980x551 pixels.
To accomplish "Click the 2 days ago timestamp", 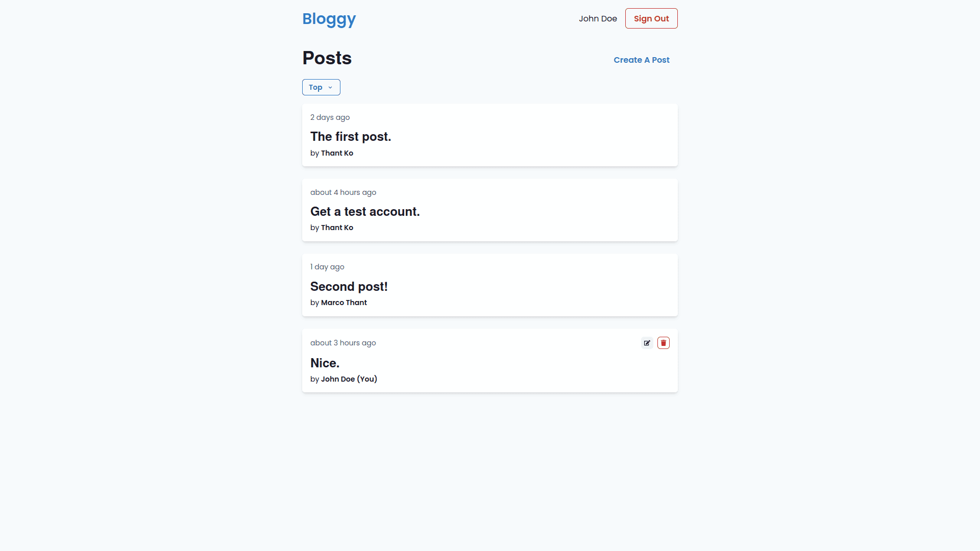I will pyautogui.click(x=330, y=117).
